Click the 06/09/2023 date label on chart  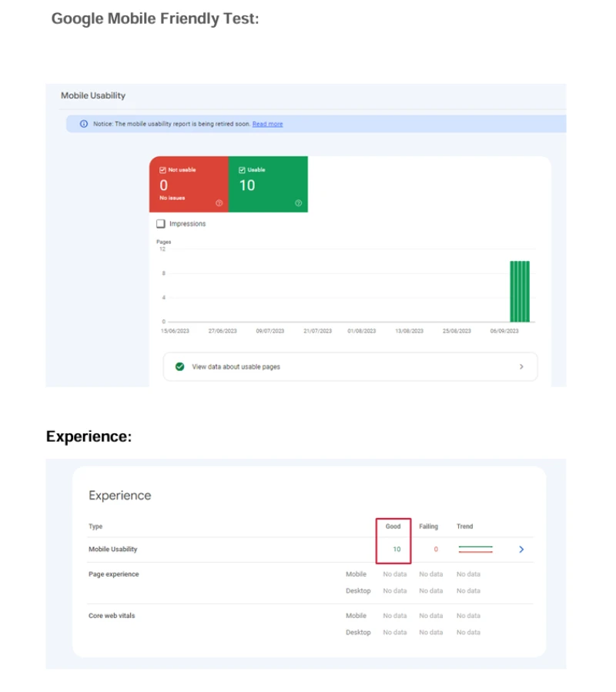504,331
